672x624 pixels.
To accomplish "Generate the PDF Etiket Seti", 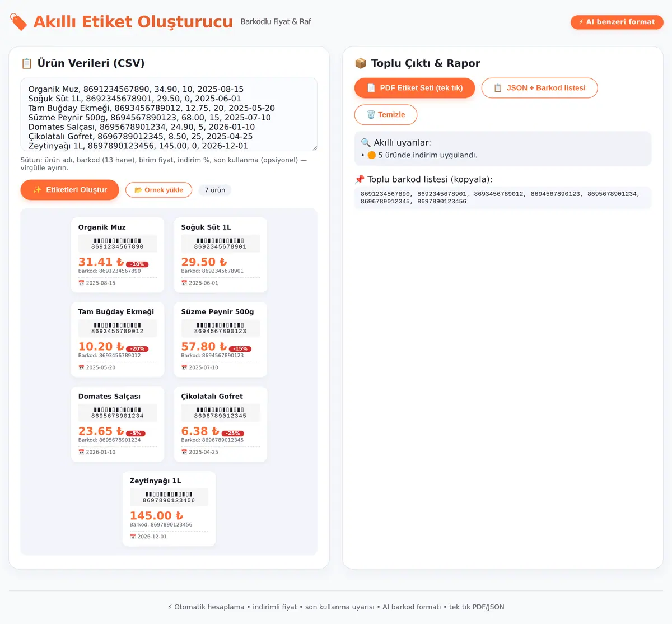I will pyautogui.click(x=415, y=88).
